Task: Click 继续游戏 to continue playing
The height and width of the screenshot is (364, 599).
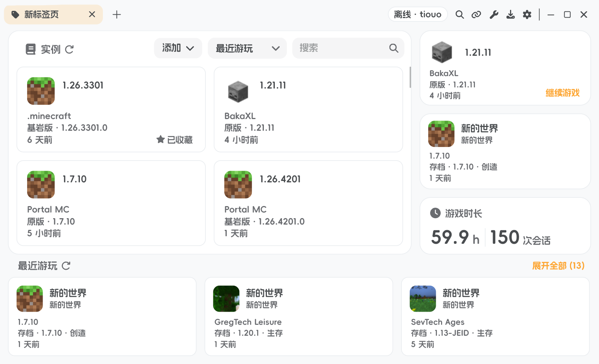Action: point(562,93)
